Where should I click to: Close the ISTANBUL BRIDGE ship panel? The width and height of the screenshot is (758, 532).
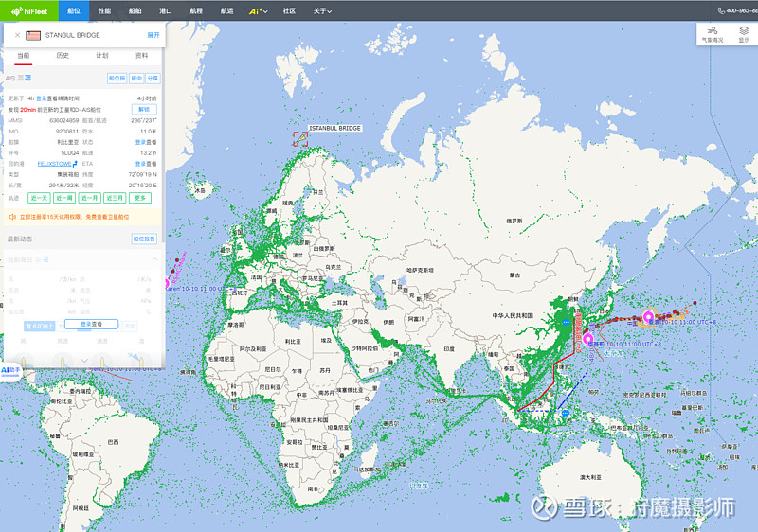(x=17, y=35)
